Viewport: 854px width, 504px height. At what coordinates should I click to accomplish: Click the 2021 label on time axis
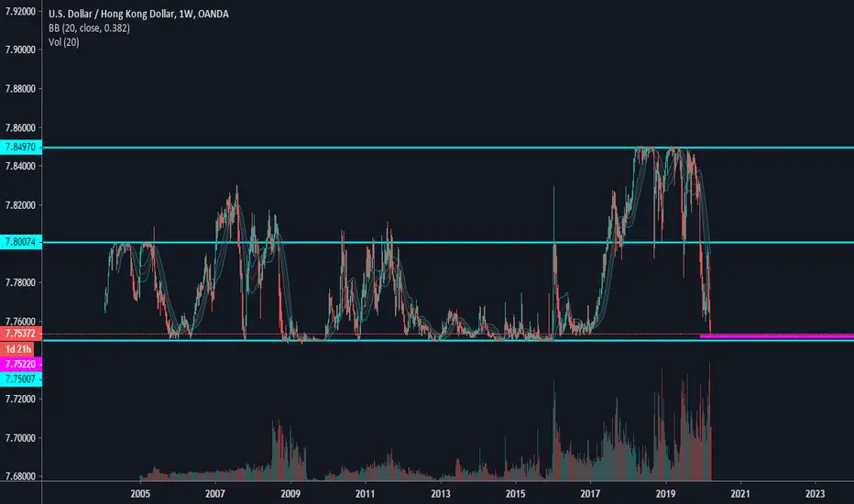[740, 494]
